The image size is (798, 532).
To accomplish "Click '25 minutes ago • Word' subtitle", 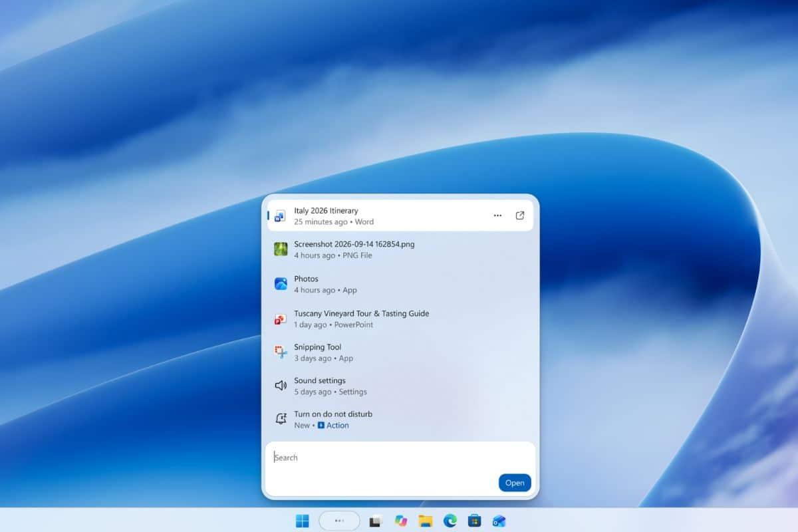I will pos(334,222).
